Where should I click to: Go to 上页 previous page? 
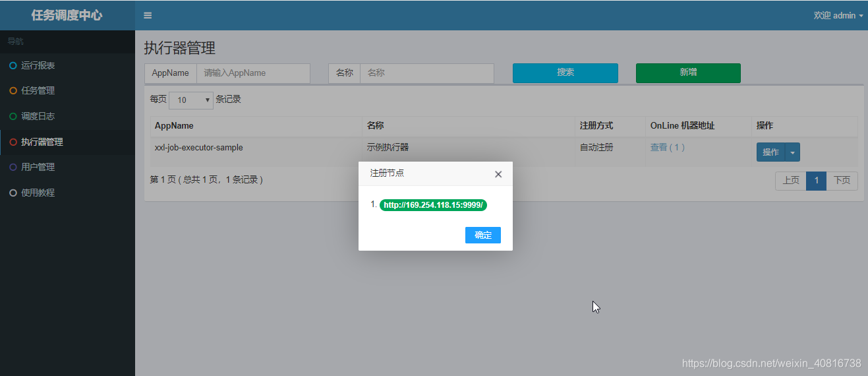pyautogui.click(x=791, y=181)
